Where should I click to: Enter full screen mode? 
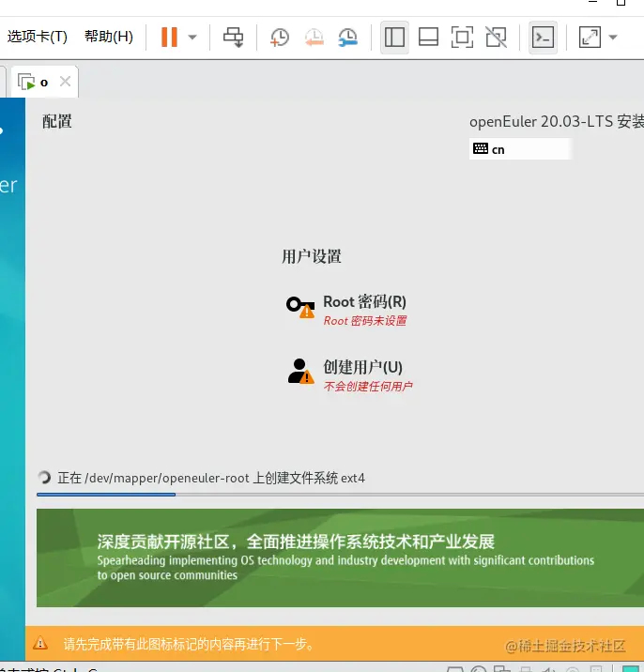(x=462, y=38)
